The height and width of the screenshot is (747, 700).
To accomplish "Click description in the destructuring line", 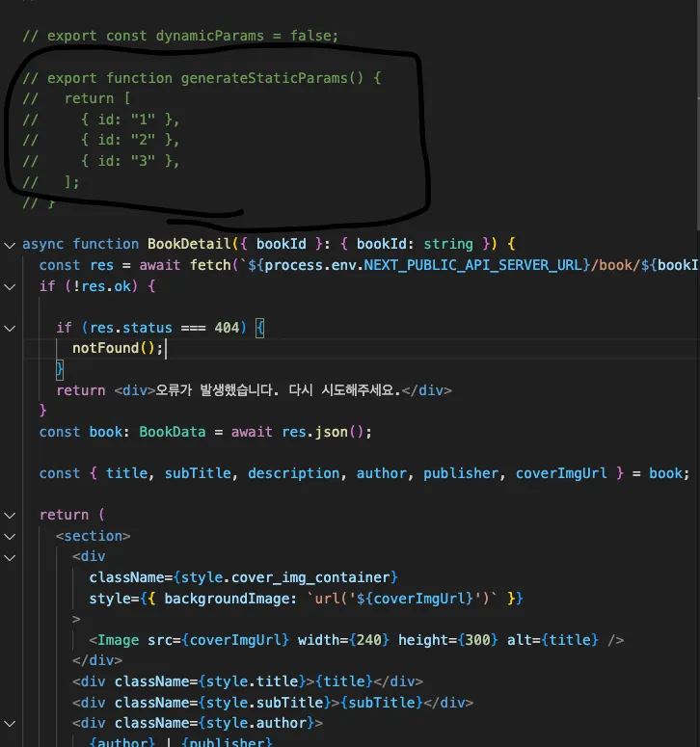I will (293, 473).
